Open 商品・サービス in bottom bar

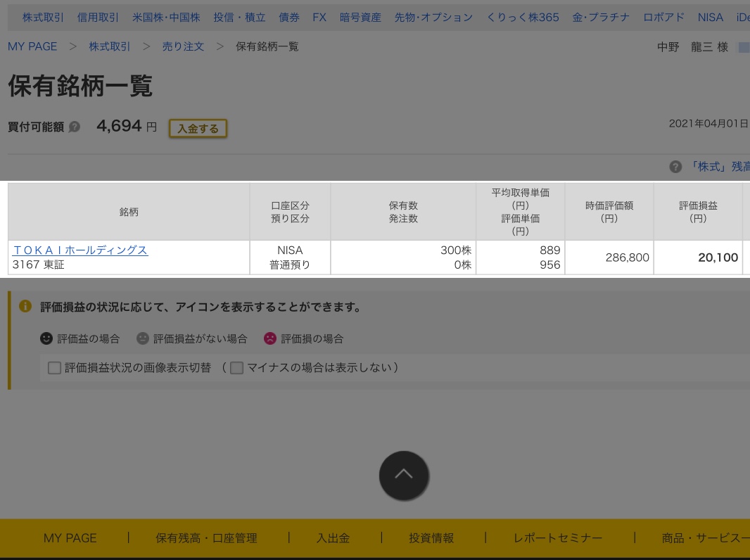[x=706, y=538]
